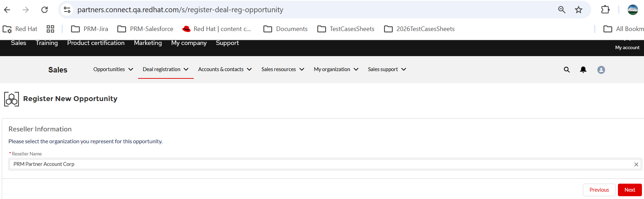Open the Training top menu

point(47,43)
